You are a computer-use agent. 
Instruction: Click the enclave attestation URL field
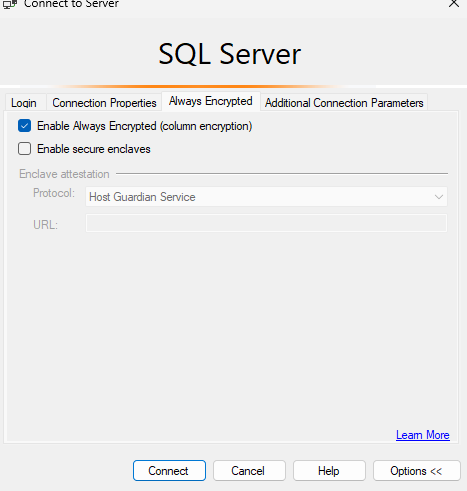pyautogui.click(x=266, y=223)
